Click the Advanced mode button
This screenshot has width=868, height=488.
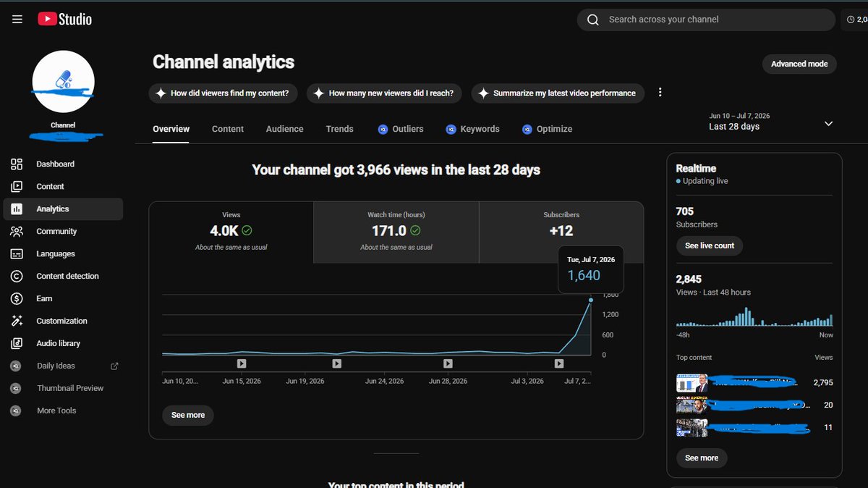799,64
